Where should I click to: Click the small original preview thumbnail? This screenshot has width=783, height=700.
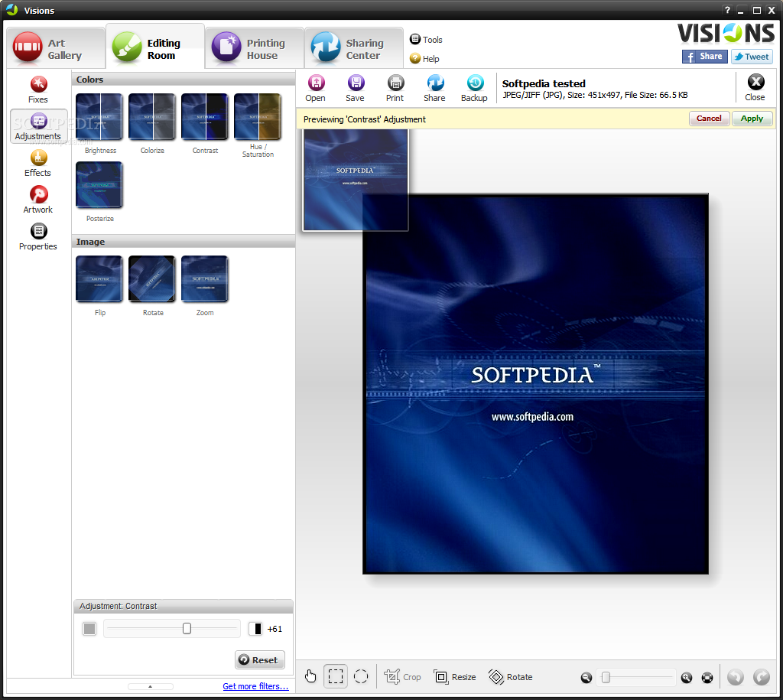pyautogui.click(x=356, y=181)
